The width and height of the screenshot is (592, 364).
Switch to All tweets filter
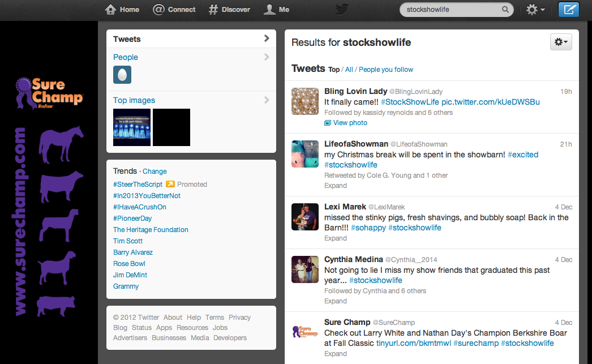pos(349,70)
